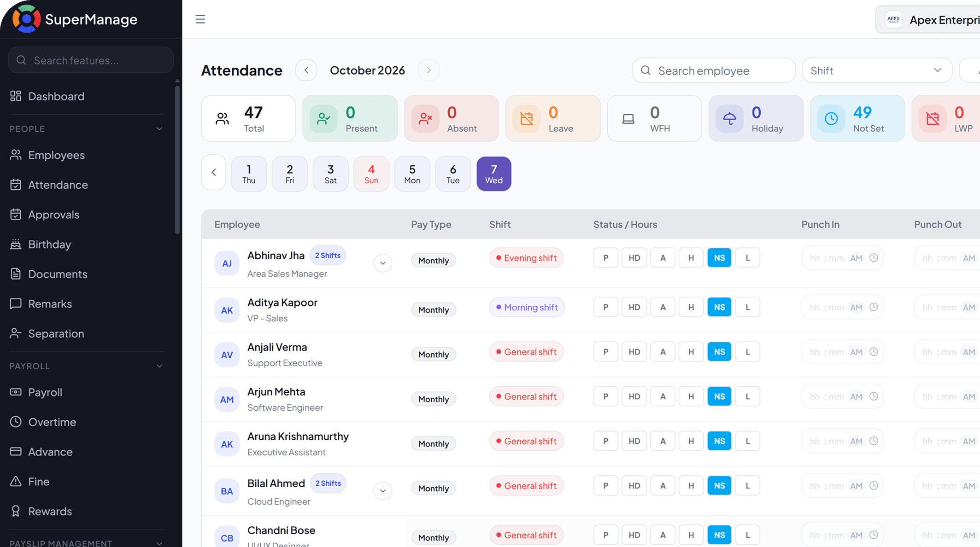This screenshot has width=980, height=547.
Task: Select day 1 Thu
Action: click(249, 174)
